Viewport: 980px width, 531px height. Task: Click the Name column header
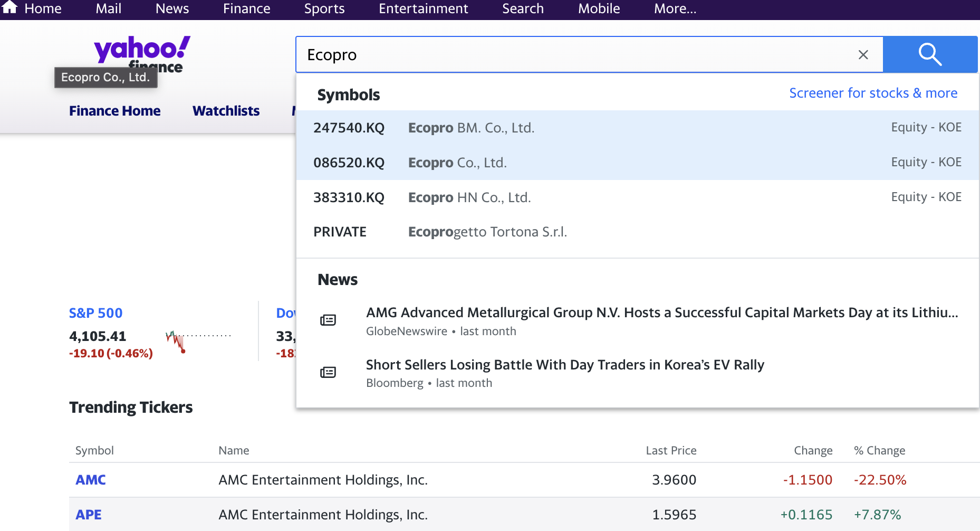tap(234, 450)
